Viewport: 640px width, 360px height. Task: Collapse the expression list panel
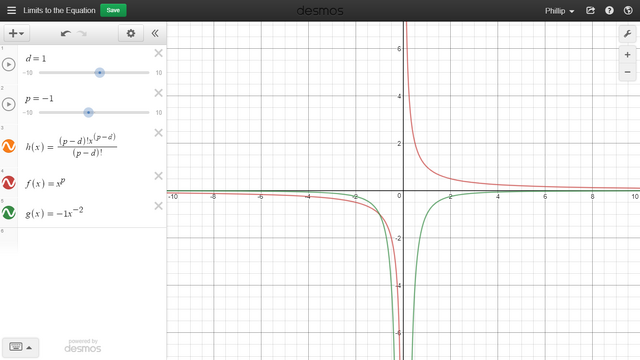155,33
